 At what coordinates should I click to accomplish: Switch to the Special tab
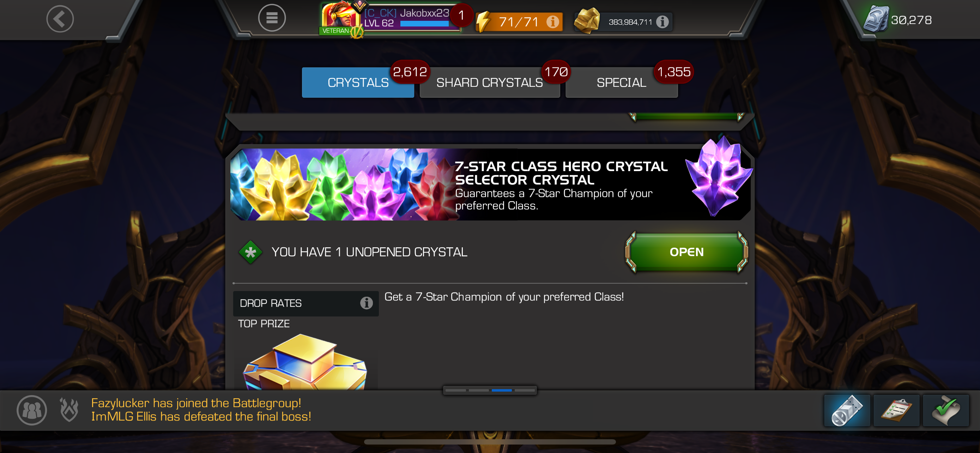pos(621,83)
